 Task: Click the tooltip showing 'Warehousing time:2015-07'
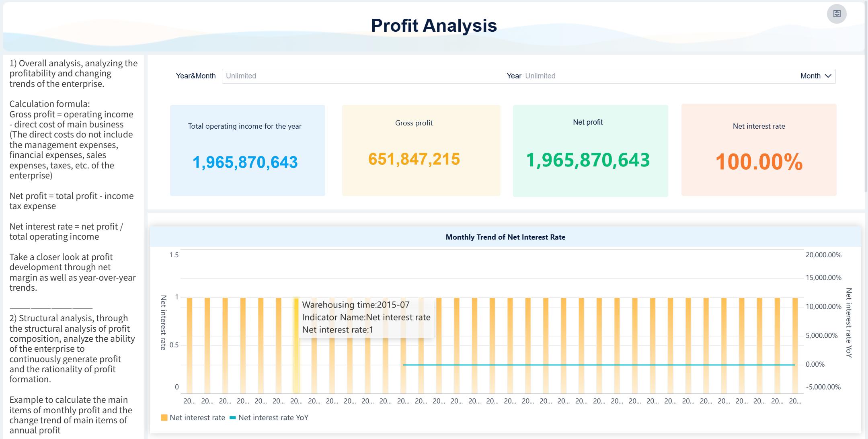click(366, 317)
